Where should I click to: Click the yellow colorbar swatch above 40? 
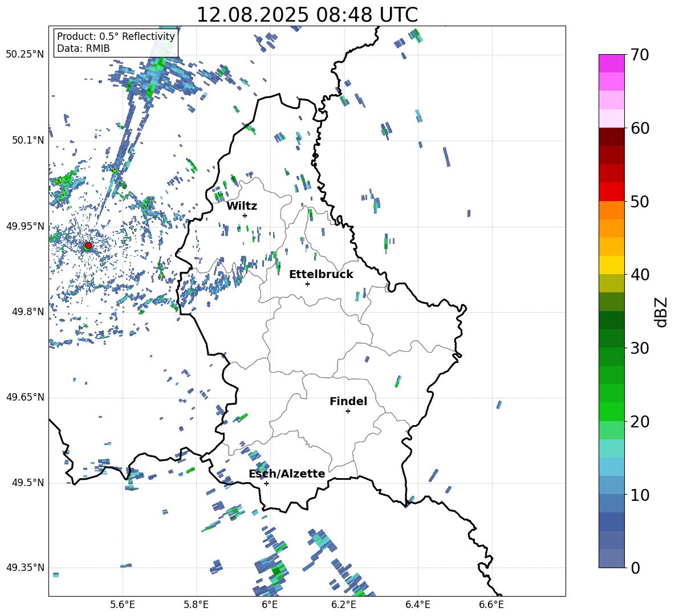coord(611,265)
